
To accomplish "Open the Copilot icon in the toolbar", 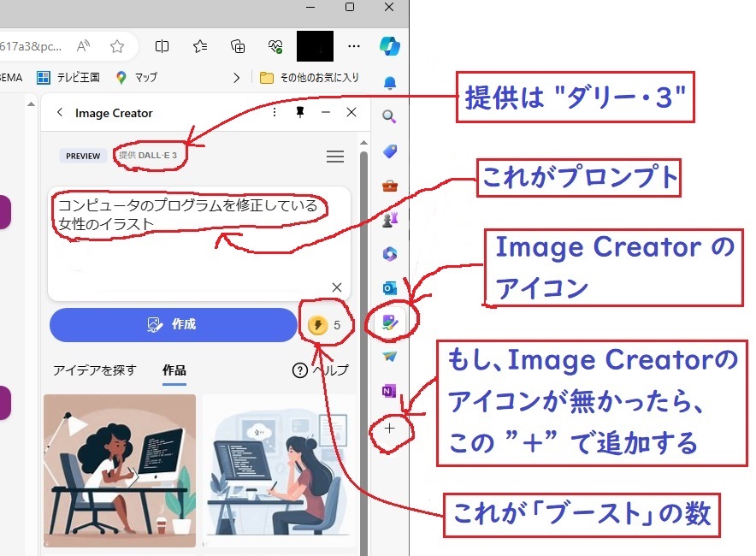I will coord(390,46).
